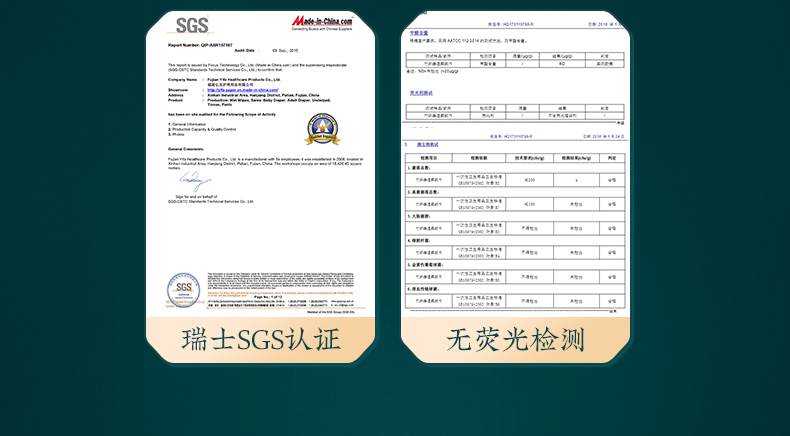Select the 无荧光检测 label
Image resolution: width=790 pixels, height=436 pixels.
515,340
